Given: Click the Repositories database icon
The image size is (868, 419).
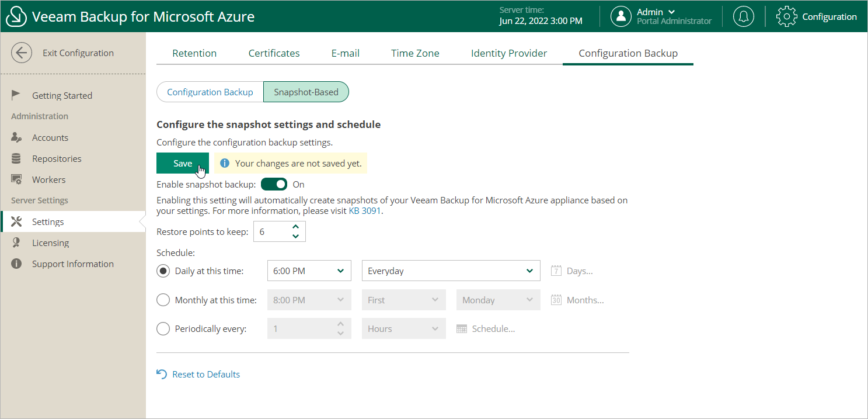Looking at the screenshot, I should coord(16,158).
